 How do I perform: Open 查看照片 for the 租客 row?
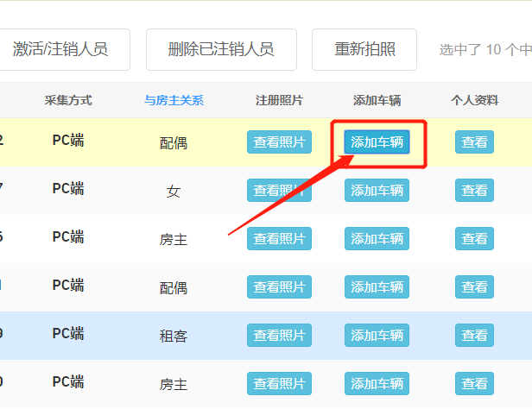[279, 335]
